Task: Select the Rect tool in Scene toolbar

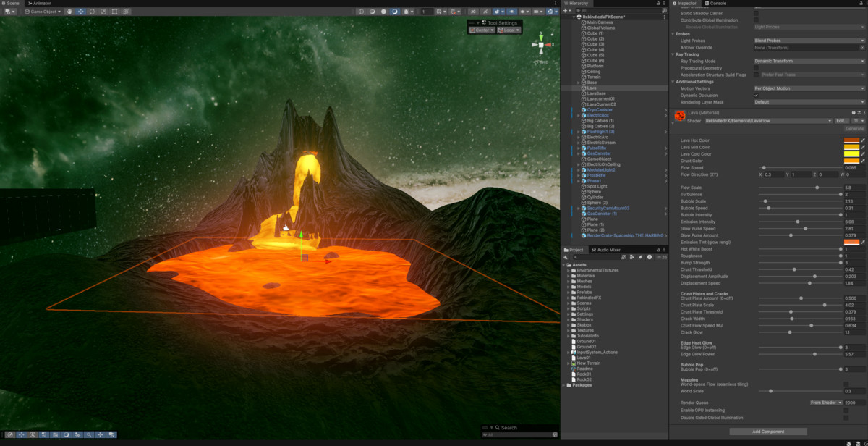Action: (114, 12)
